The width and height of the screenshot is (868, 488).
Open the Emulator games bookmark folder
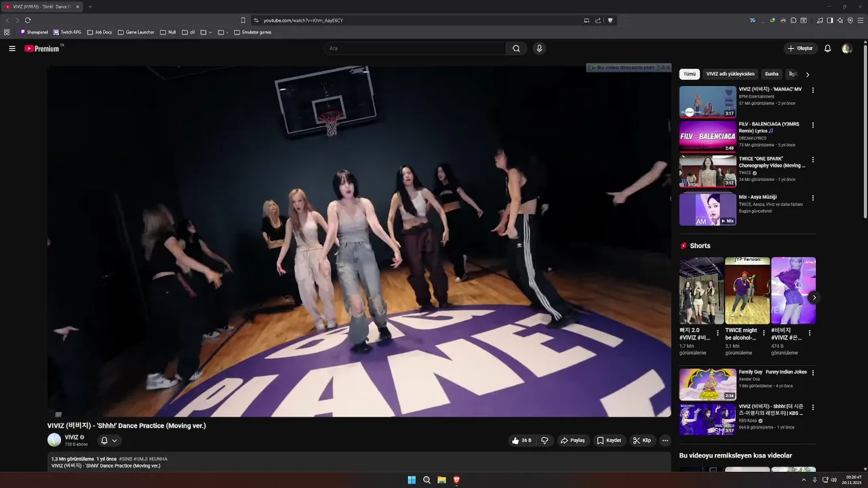[x=252, y=33]
